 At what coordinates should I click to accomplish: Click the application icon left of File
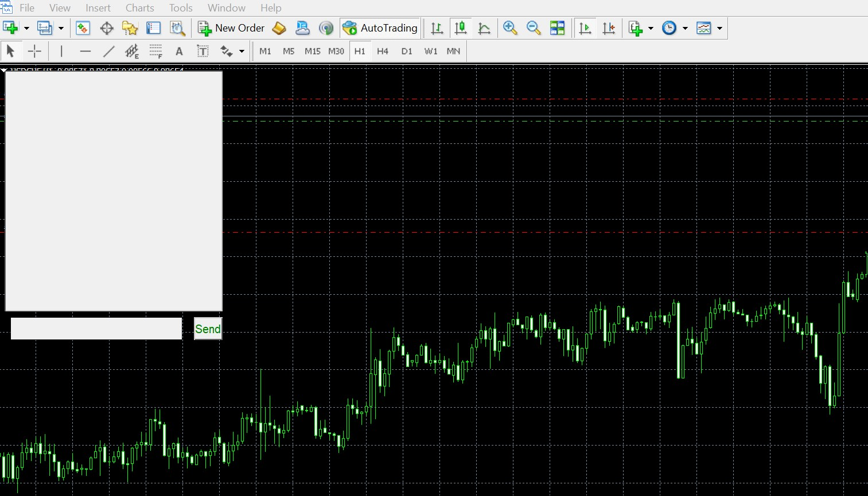click(6, 7)
